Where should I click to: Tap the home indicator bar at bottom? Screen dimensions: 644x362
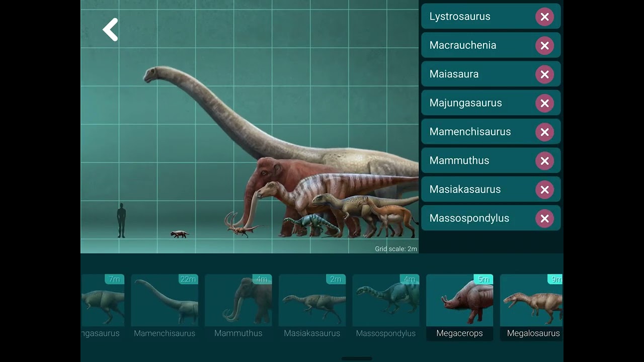click(357, 358)
